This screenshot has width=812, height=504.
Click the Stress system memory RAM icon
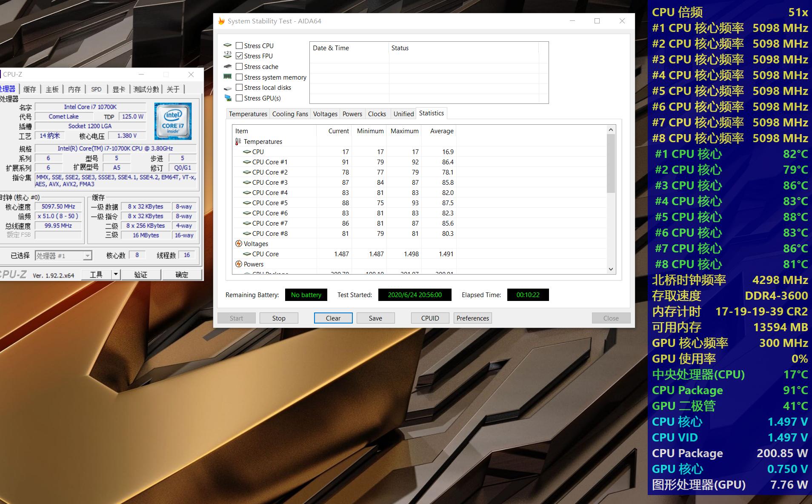click(228, 77)
